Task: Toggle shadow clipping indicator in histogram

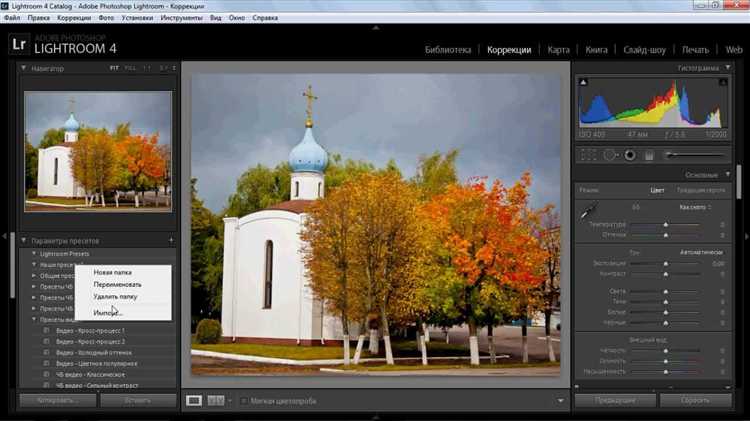Action: click(x=583, y=82)
